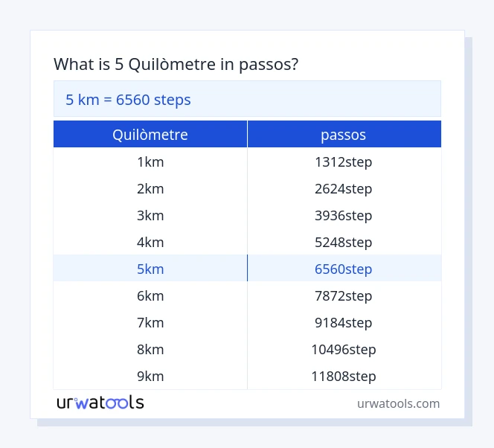This screenshot has height=448, width=494.
Task: Select the 7872step value
Action: tap(344, 295)
